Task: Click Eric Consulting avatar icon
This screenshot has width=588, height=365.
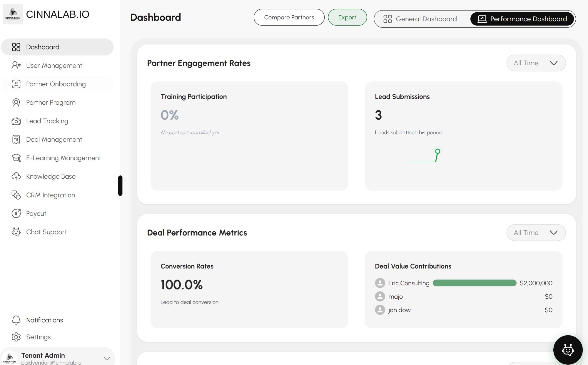Action: 380,283
